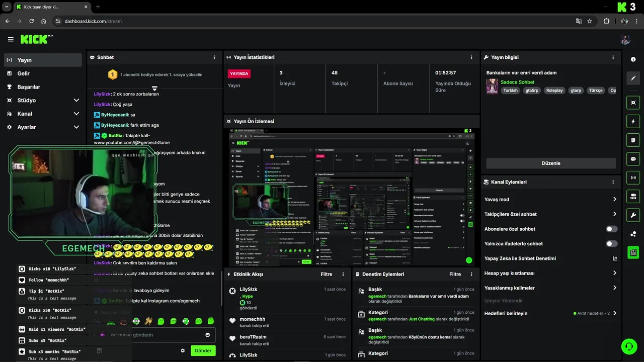Click beraTRasim in Etkinlik Akışı
Viewport: 644px width, 362px height.
click(253, 337)
